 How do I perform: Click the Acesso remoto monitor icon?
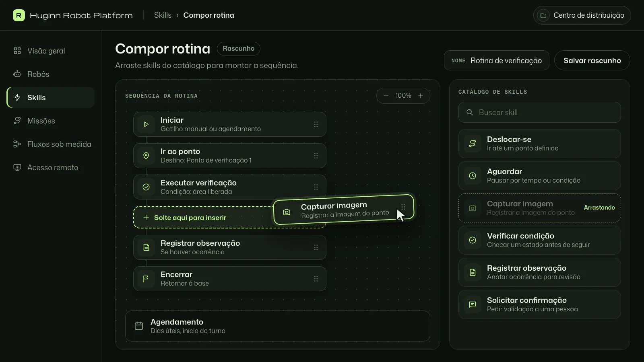coord(17,167)
